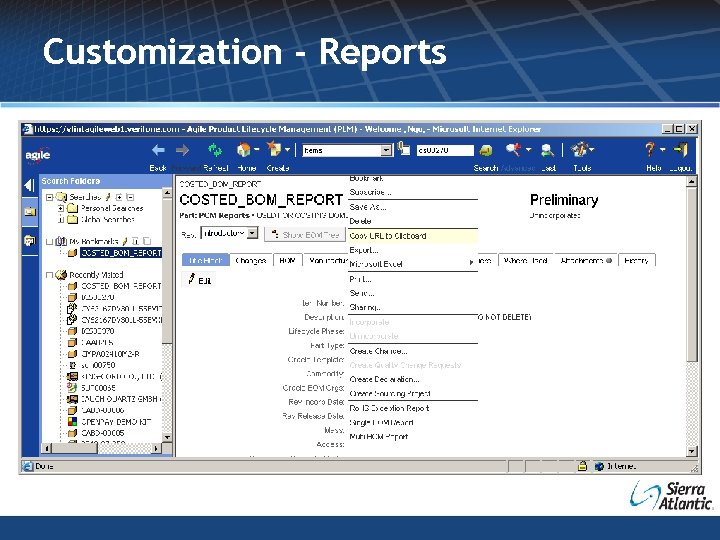Select Copy URL to Clipboard menu entry
The image size is (720, 540).
[413, 236]
